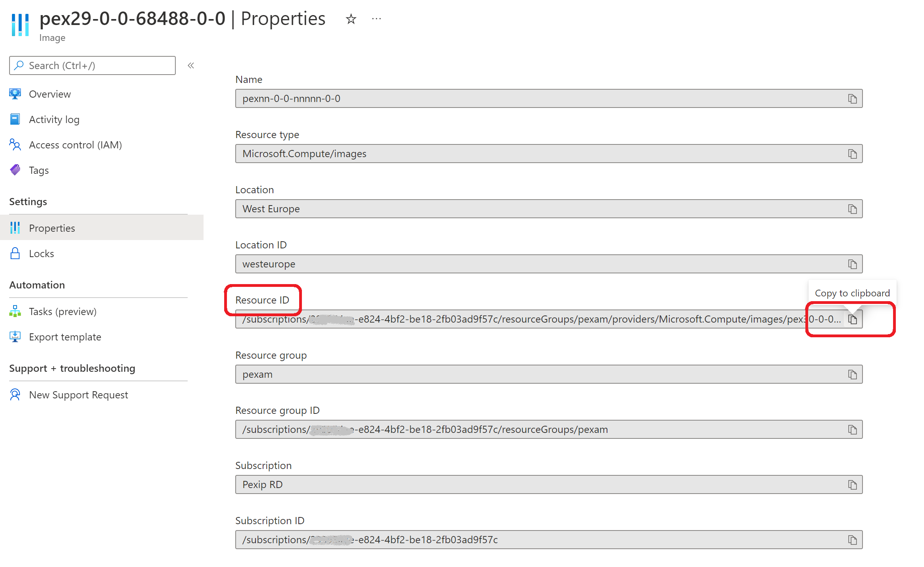This screenshot has height=567, width=924.
Task: Open the more options ellipsis menu
Action: click(376, 19)
